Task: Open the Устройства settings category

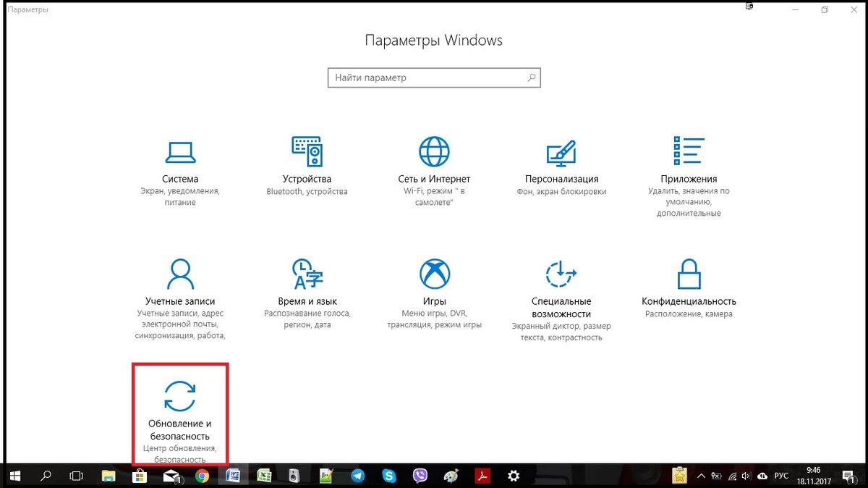Action: pos(307,167)
